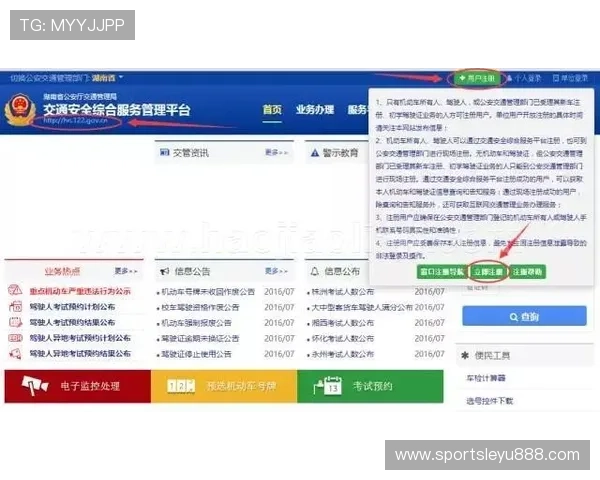Click the blue 查询 search button
The width and height of the screenshot is (600, 480).
pos(524,316)
